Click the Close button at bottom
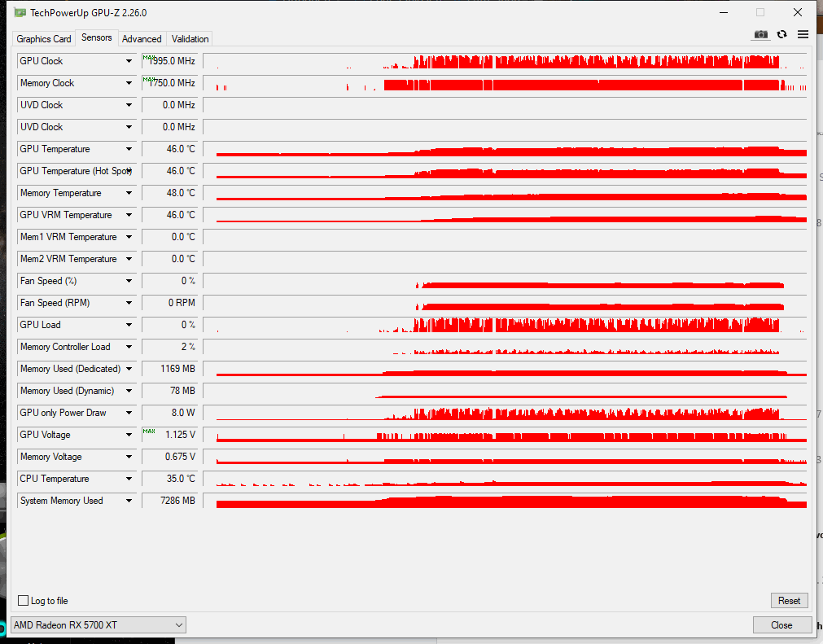823x644 pixels. pos(781,625)
